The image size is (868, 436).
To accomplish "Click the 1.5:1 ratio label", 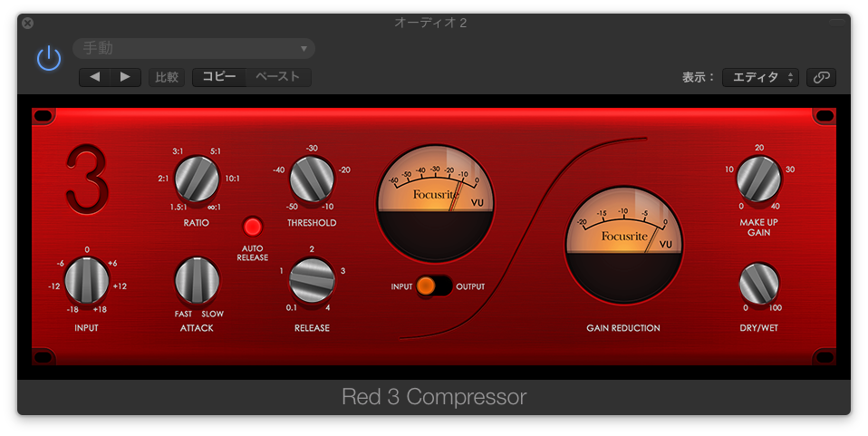I will click(178, 208).
